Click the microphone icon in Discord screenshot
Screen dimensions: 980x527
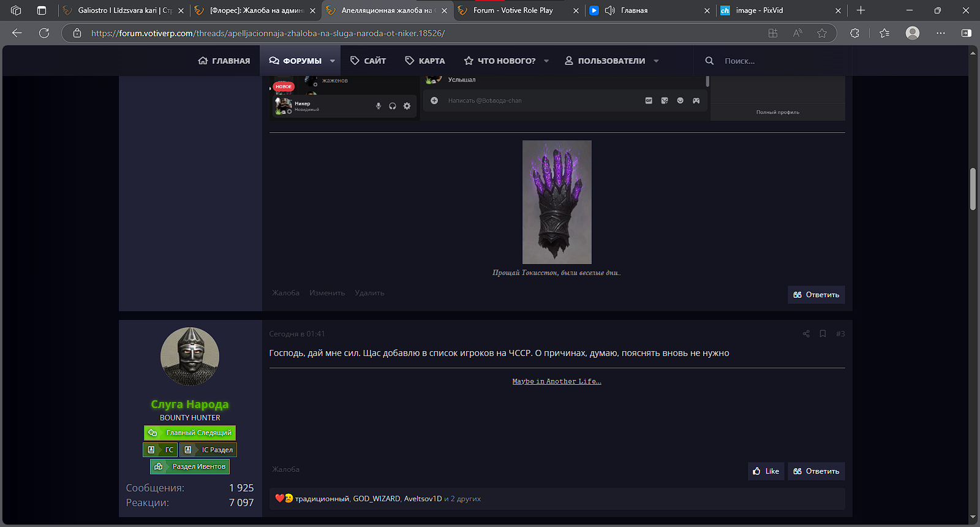point(379,106)
